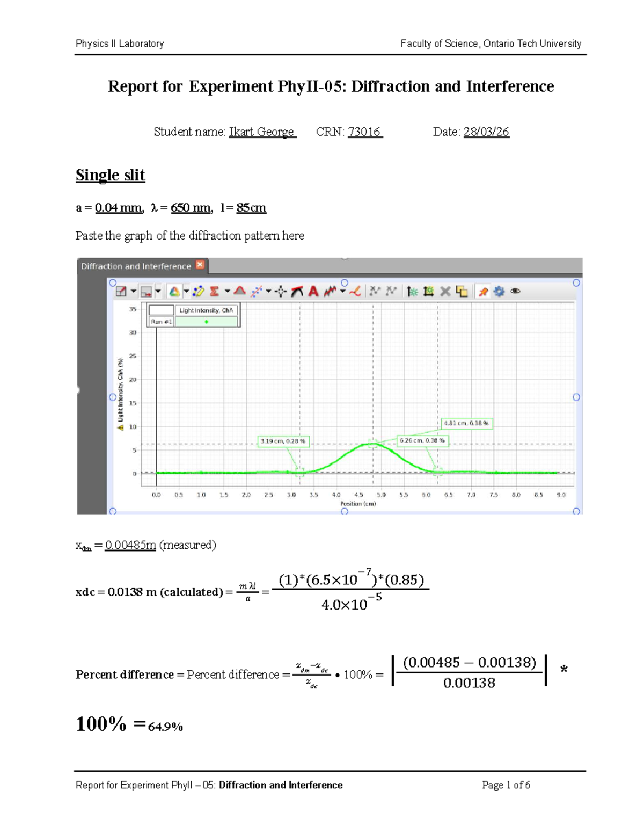Click the first grayed data points icon
Viewport: 644px width, 834px height.
click(375, 292)
